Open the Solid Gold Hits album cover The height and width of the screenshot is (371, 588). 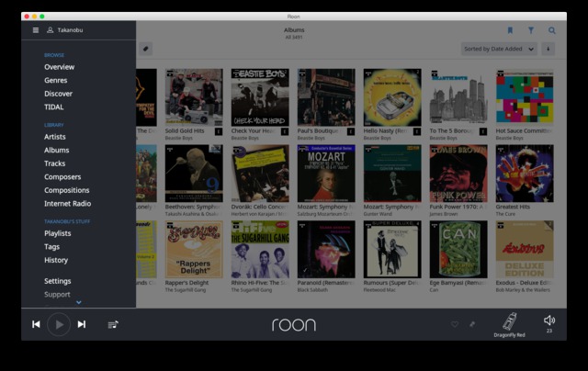(x=194, y=97)
